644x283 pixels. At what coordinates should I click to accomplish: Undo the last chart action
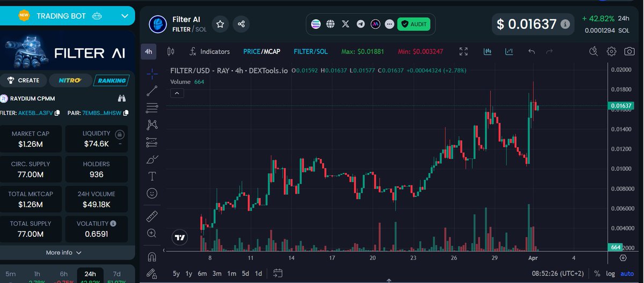point(531,51)
